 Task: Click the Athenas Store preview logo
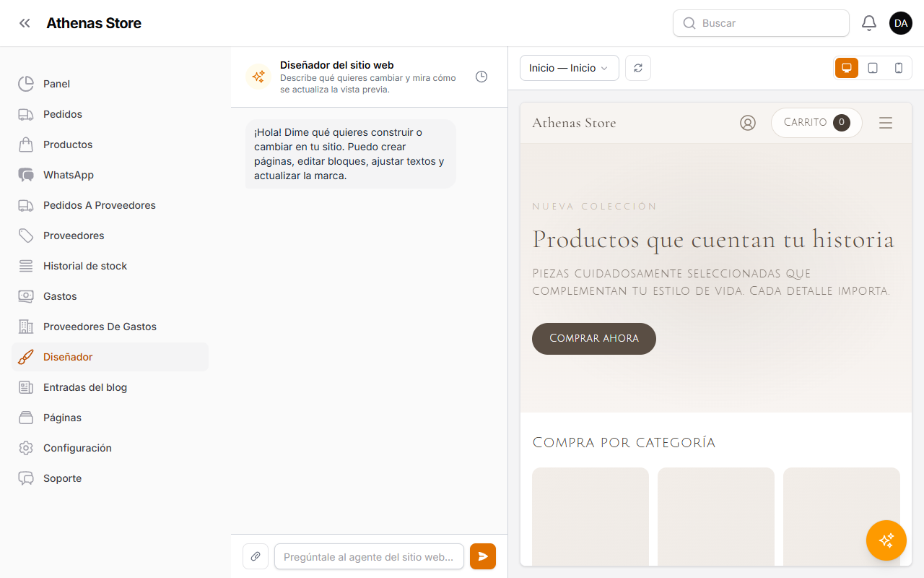point(574,123)
